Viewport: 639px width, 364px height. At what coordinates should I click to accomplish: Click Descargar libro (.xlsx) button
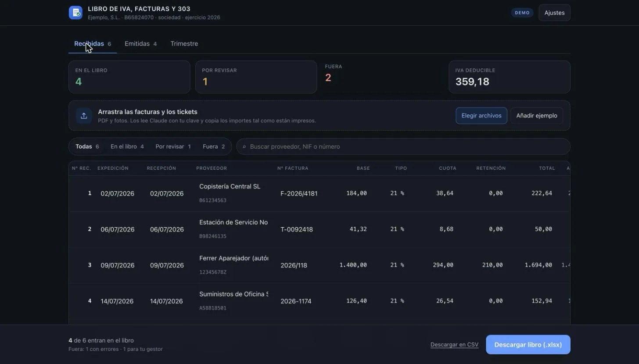pyautogui.click(x=528, y=345)
